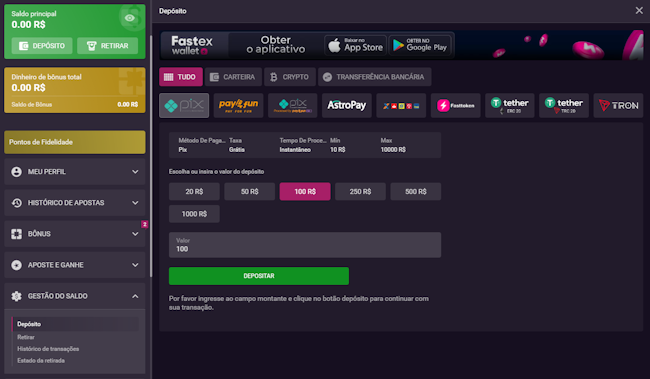Choose Pix powered by pay4fun method
The width and height of the screenshot is (650, 379).
coord(293,105)
